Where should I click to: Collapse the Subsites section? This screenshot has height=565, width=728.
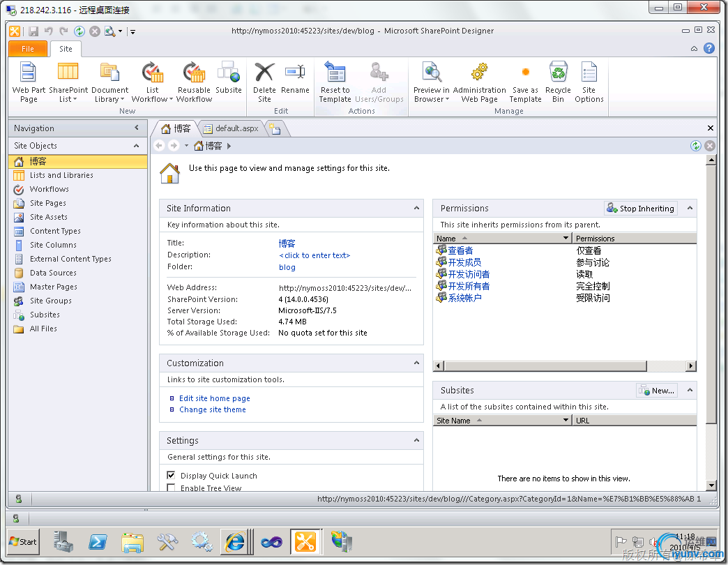690,390
